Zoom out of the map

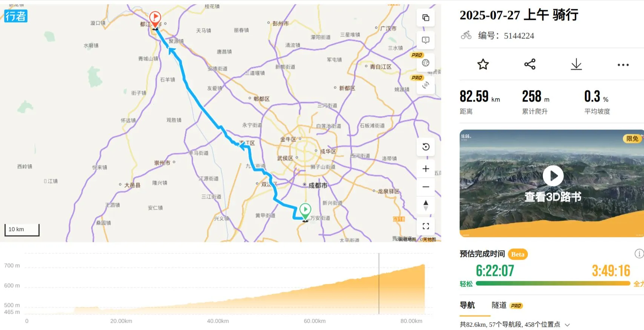[x=426, y=187]
